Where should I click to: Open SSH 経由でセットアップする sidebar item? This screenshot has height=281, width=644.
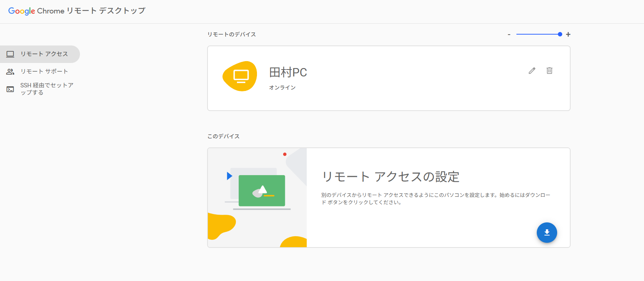40,89
